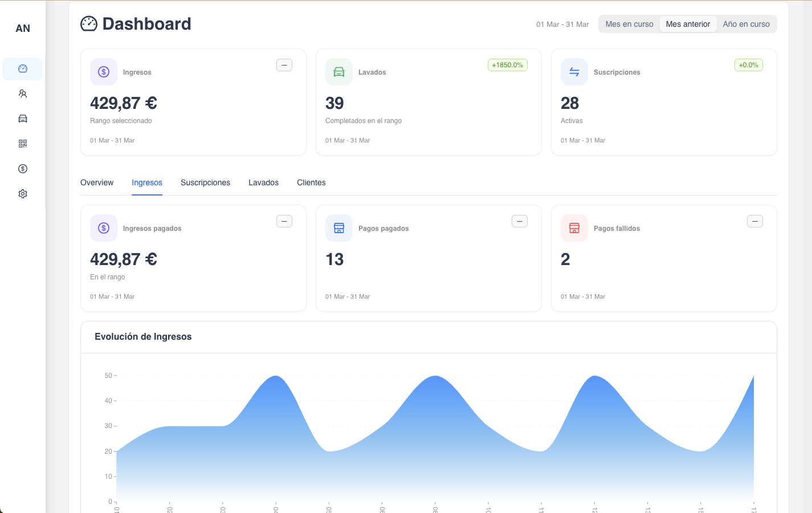The width and height of the screenshot is (812, 513).
Task: Click the green car icon on Lavados card
Action: pos(338,72)
